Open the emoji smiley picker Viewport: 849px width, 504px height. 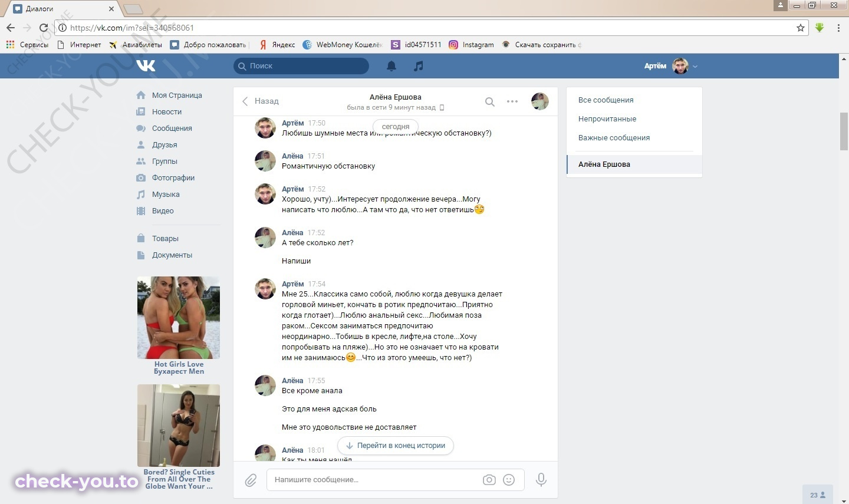pyautogui.click(x=509, y=480)
